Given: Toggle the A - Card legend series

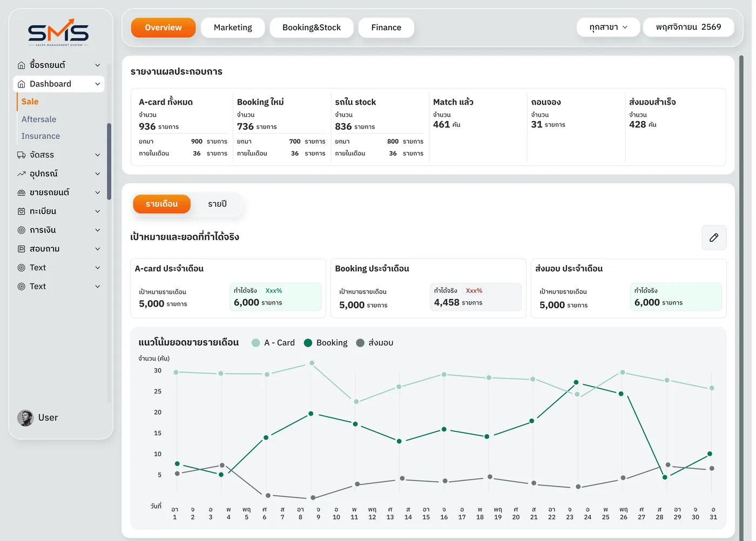Looking at the screenshot, I should (x=273, y=343).
